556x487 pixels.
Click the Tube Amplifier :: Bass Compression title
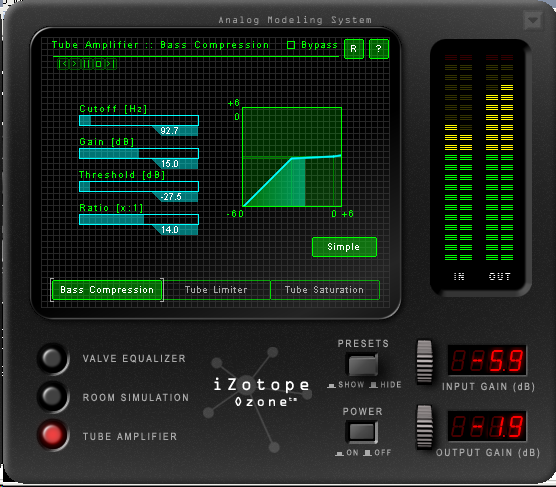click(x=160, y=45)
